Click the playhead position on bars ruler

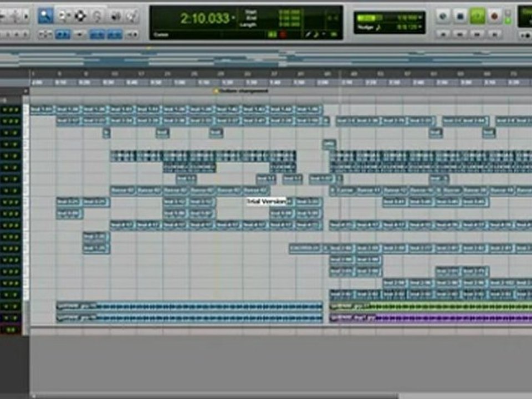340,74
